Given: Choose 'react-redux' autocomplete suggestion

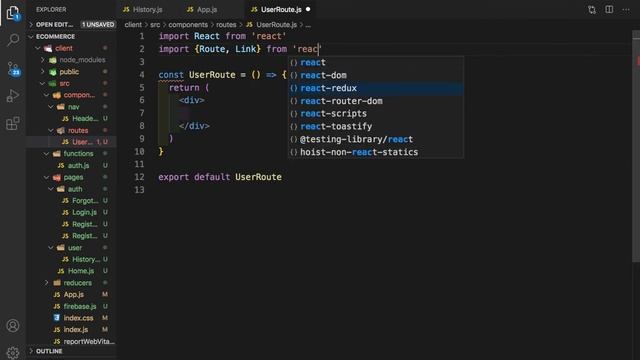Looking at the screenshot, I should 376,88.
